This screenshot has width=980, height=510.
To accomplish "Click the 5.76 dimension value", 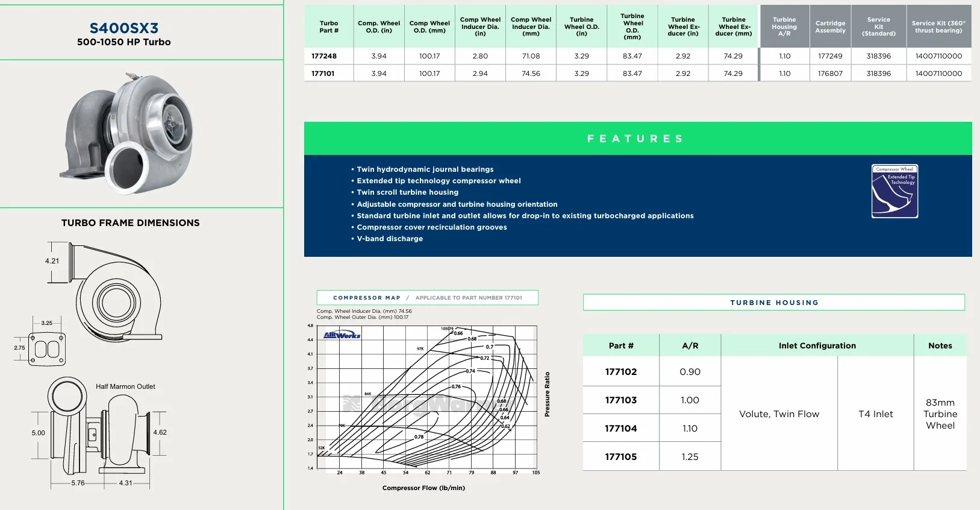I will (78, 483).
